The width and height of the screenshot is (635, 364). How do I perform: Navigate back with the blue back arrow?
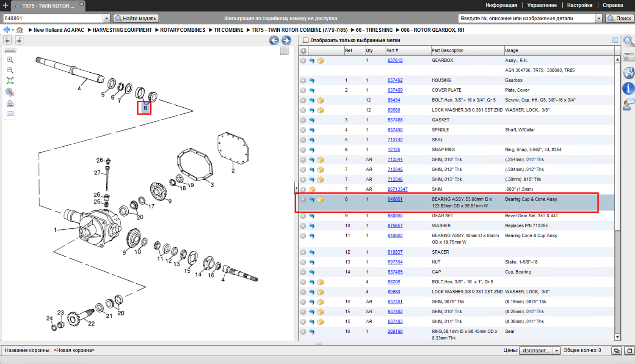coord(6,30)
